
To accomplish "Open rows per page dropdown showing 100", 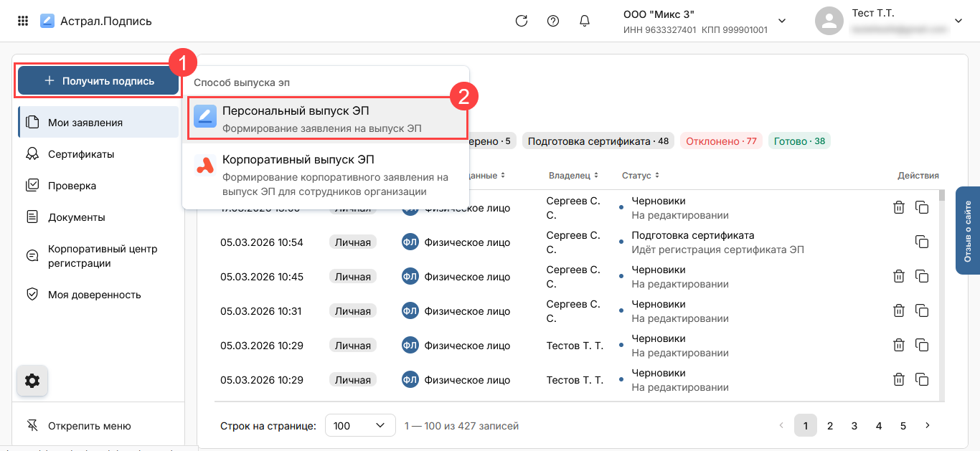I will (x=360, y=426).
